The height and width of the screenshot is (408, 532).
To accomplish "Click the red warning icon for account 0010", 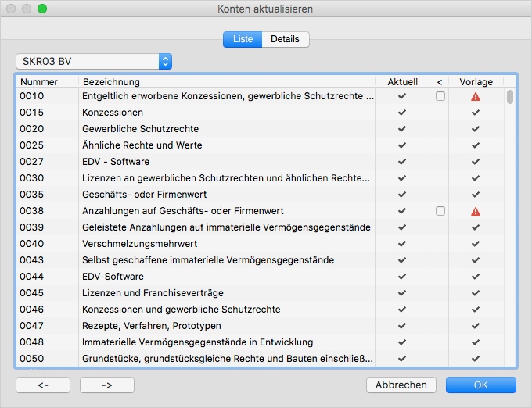I will click(x=476, y=96).
